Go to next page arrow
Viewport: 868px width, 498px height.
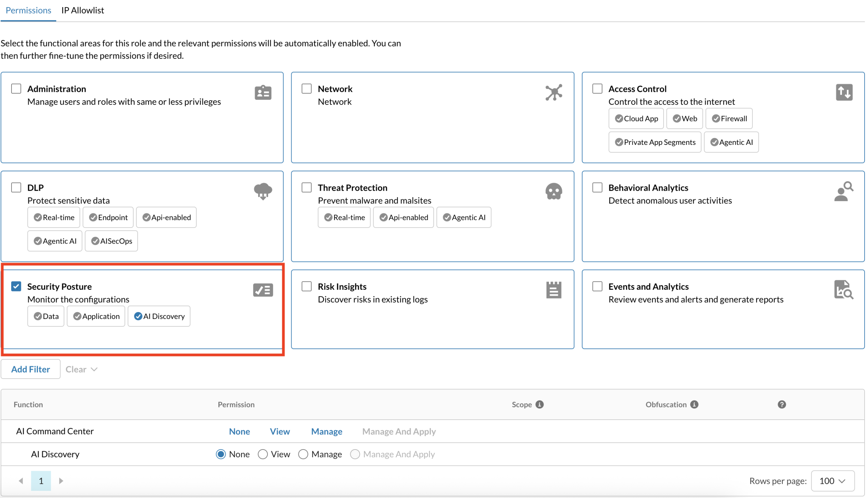(x=61, y=481)
